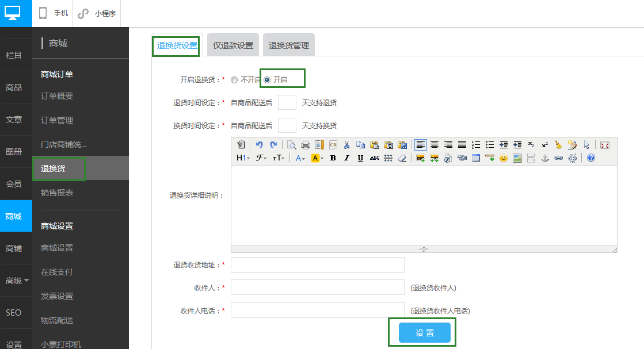Center-align text in the editor
This screenshot has width=644, height=349.
click(434, 145)
